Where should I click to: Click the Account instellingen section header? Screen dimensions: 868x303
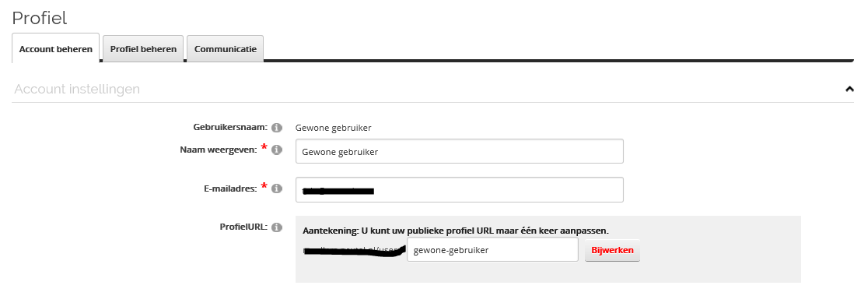77,89
